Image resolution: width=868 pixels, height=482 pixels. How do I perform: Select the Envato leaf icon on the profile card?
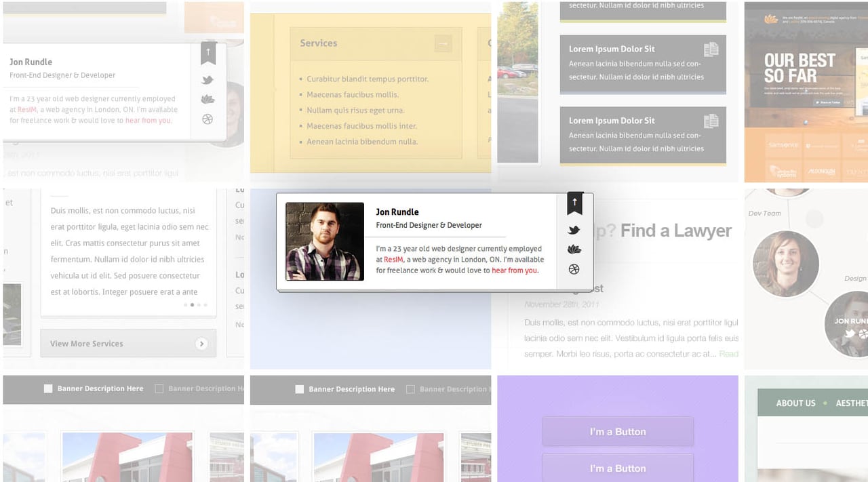point(574,249)
